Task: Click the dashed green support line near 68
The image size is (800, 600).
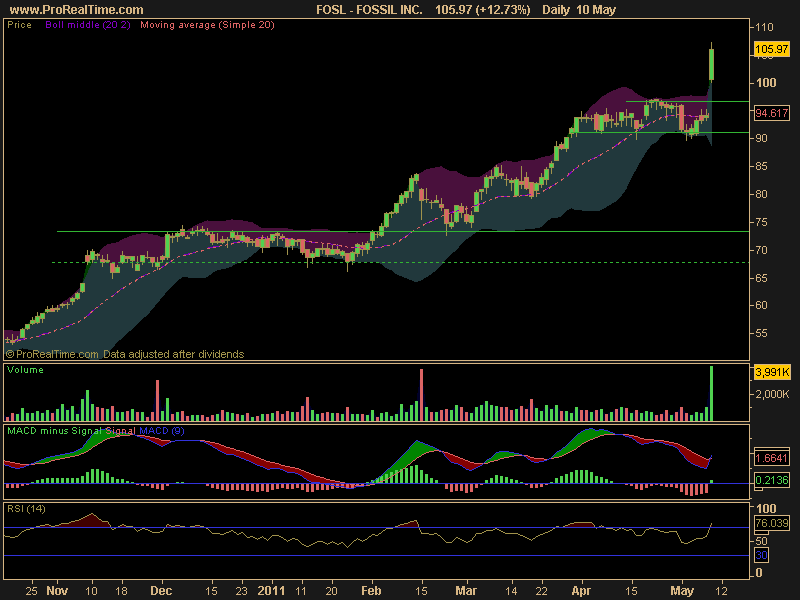Action: (401, 263)
